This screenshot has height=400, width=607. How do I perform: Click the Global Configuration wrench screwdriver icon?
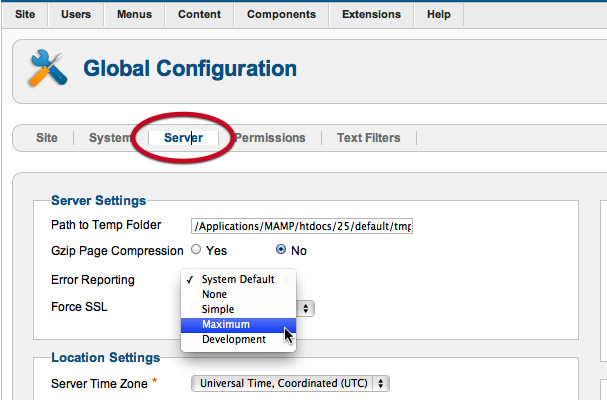[48, 68]
